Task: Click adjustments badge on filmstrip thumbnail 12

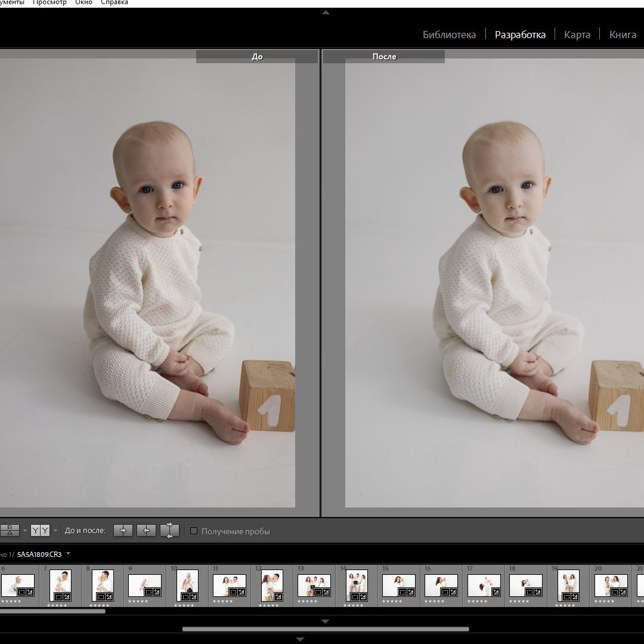Action: click(x=278, y=596)
